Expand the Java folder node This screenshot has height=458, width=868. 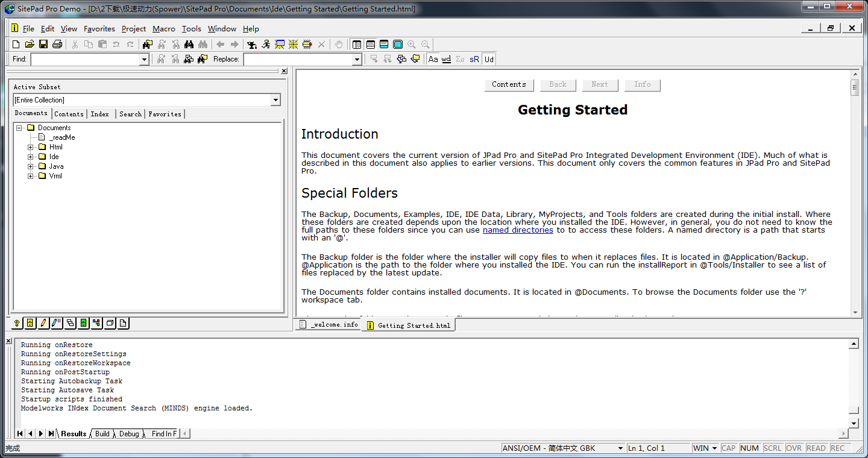click(x=30, y=166)
